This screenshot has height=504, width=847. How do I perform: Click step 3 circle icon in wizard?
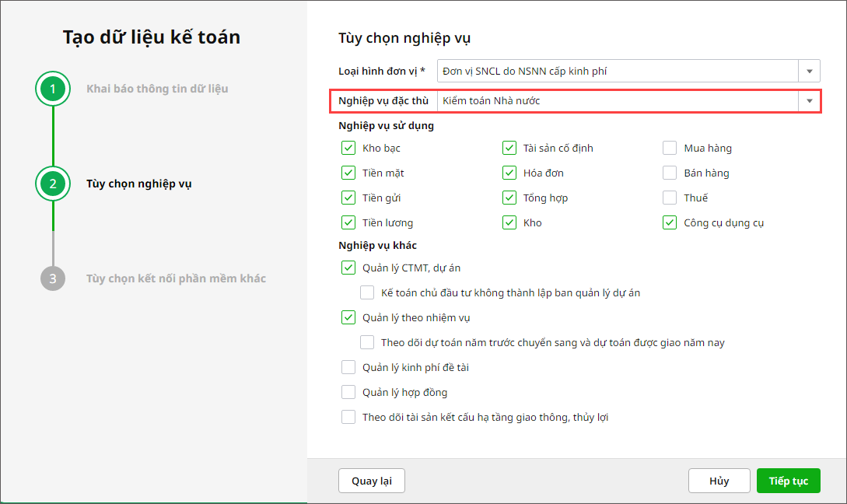[x=53, y=278]
